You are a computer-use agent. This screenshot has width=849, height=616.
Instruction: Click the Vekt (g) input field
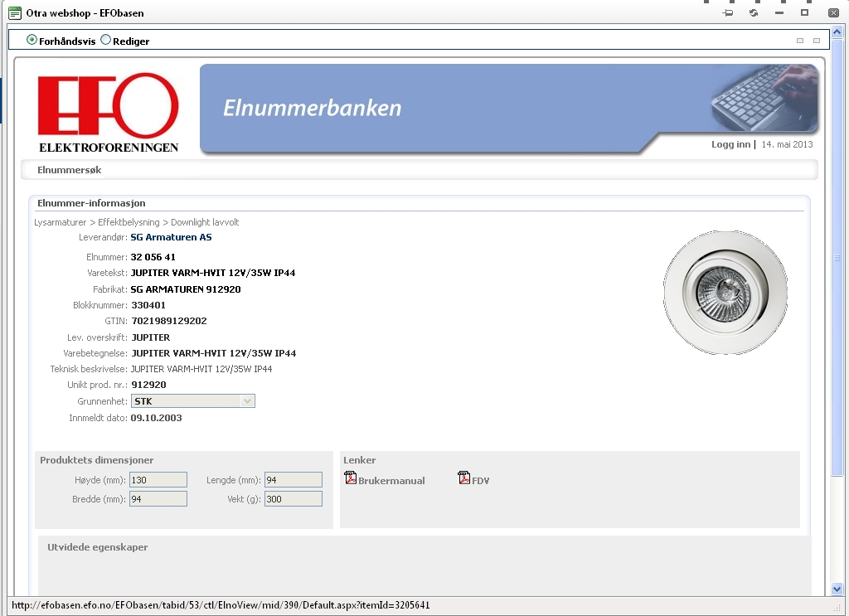click(x=293, y=499)
